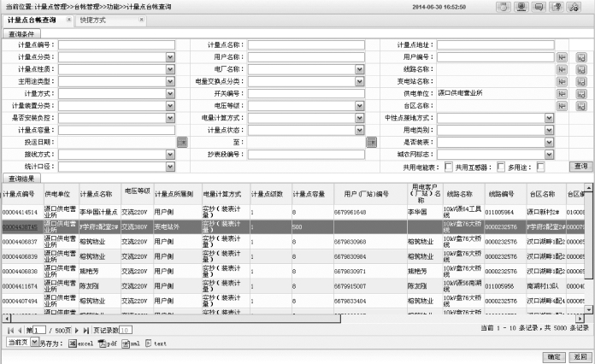The width and height of the screenshot is (595, 364).
Task: Click the detail icon beside 用户编号 row
Action: point(581,57)
